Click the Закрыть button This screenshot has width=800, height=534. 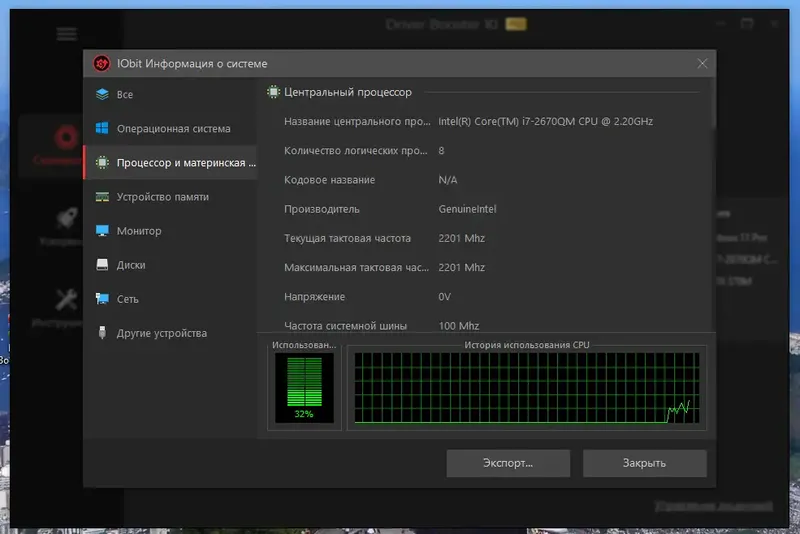[644, 463]
